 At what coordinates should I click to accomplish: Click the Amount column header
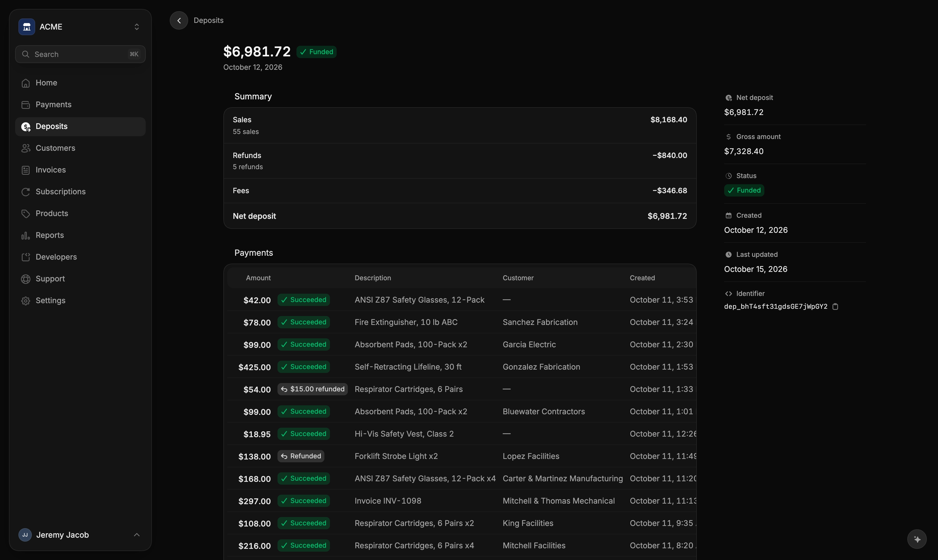[258, 278]
